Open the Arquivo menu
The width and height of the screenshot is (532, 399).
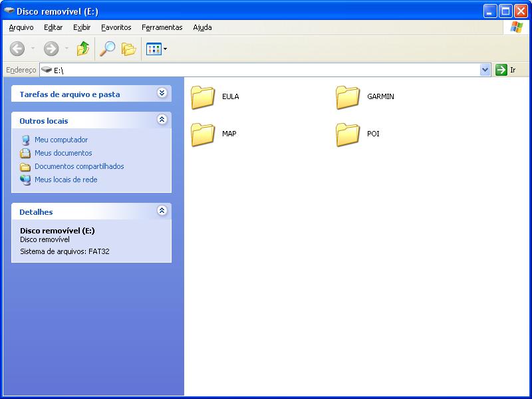point(21,27)
